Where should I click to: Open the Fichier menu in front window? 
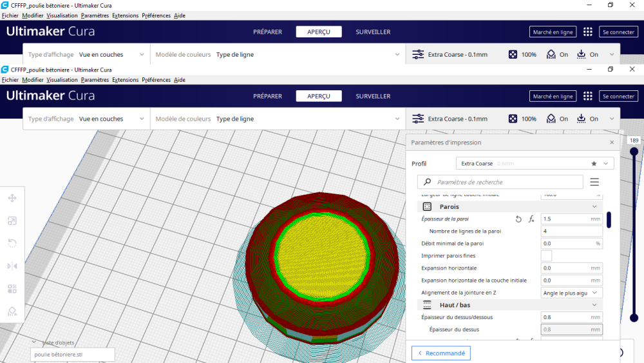coord(10,80)
